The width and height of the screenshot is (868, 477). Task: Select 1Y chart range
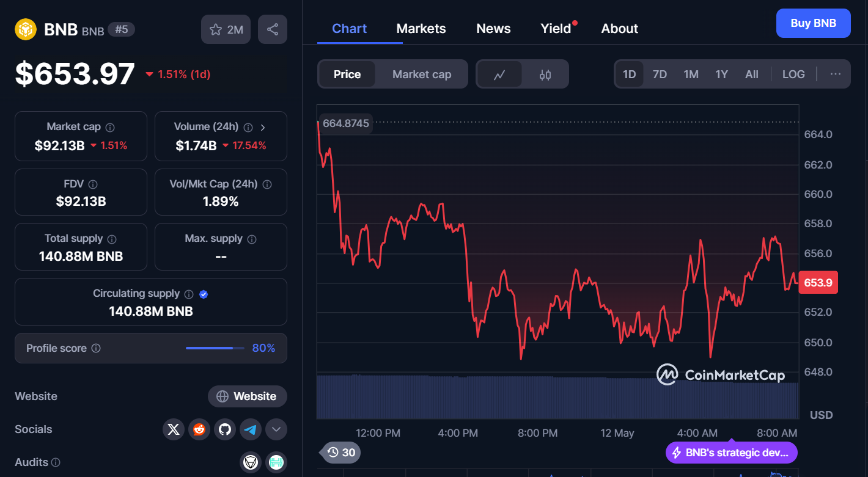click(x=722, y=75)
